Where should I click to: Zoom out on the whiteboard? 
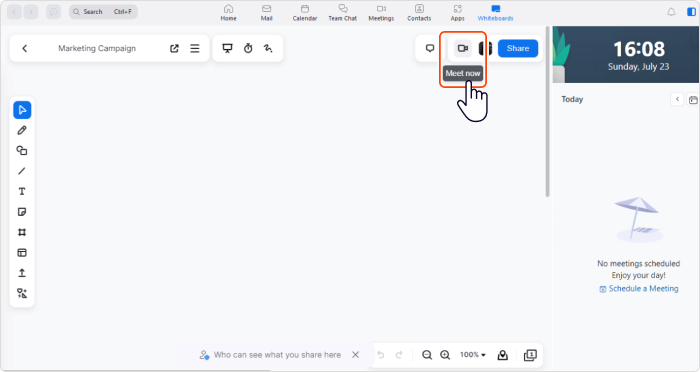point(427,355)
